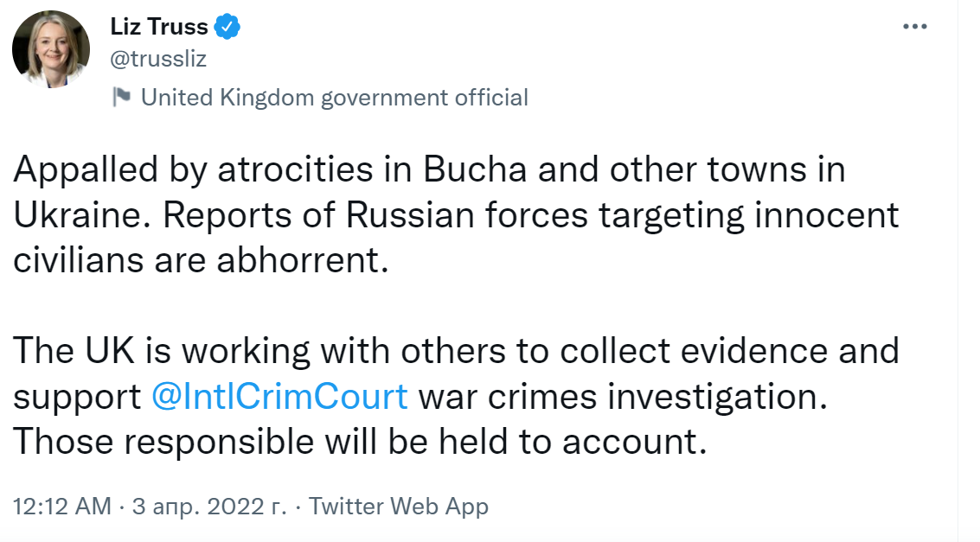Open the @IntlCrimCourt mention link
The height and width of the screenshot is (542, 980).
279,396
